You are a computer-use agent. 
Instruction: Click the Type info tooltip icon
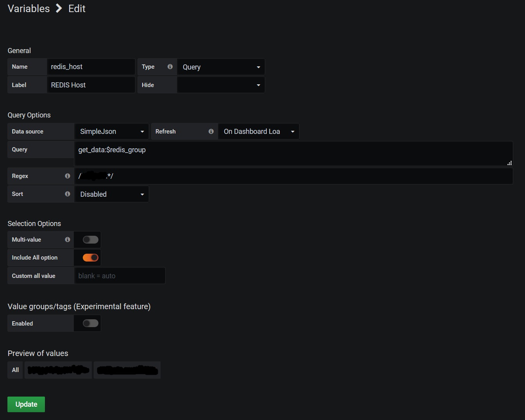pyautogui.click(x=170, y=66)
